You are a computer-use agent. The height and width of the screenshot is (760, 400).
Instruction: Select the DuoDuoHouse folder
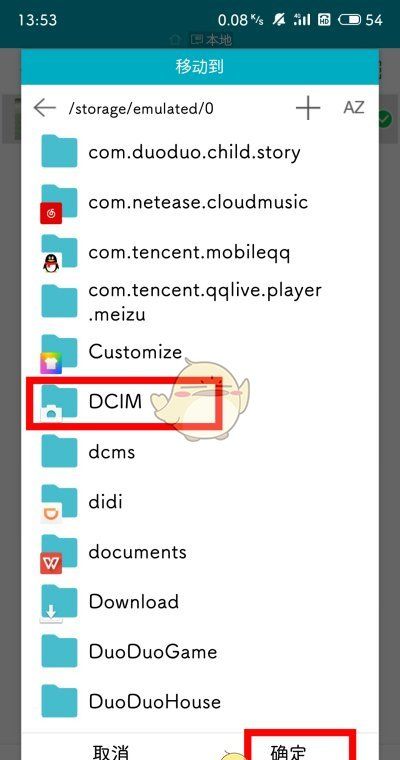coord(200,703)
